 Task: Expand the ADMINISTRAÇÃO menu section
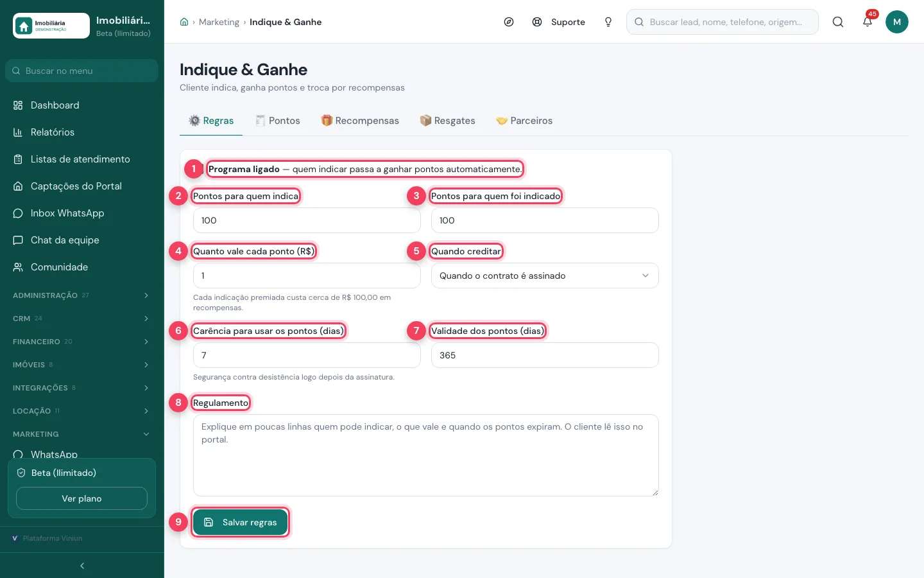(x=81, y=295)
